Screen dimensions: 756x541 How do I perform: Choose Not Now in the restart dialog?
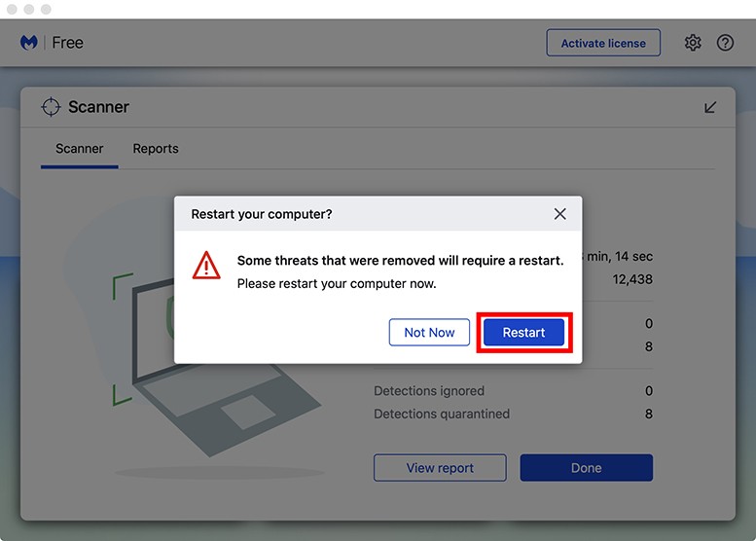pos(429,332)
